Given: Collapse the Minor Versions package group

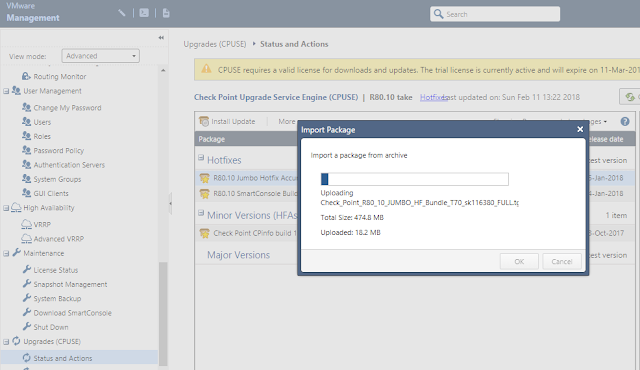Looking at the screenshot, I should tap(201, 213).
